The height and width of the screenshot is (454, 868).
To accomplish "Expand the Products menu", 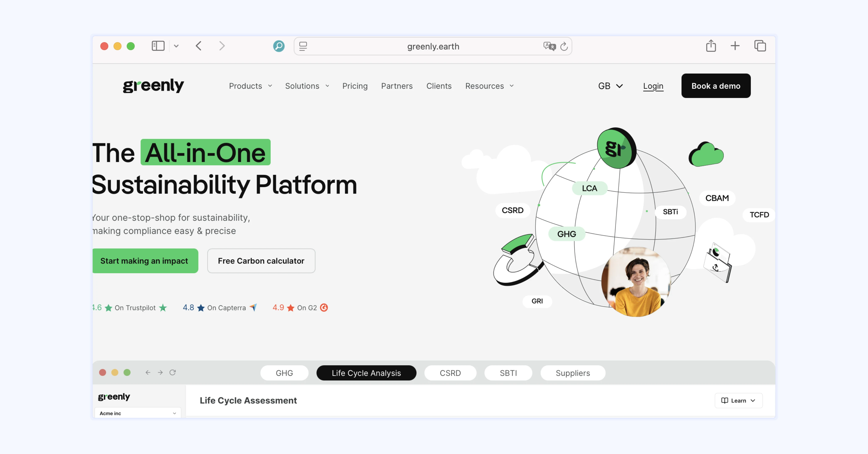I will point(250,86).
